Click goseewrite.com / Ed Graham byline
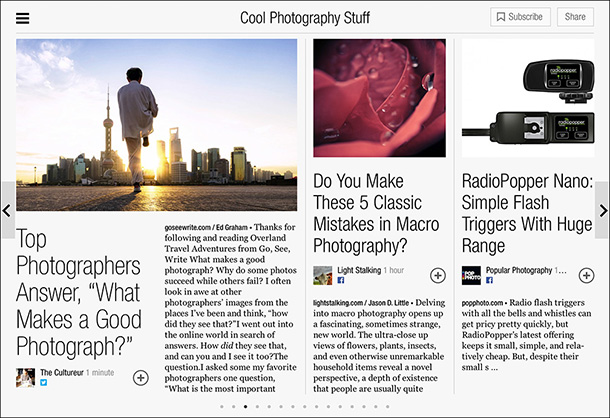 [x=206, y=227]
